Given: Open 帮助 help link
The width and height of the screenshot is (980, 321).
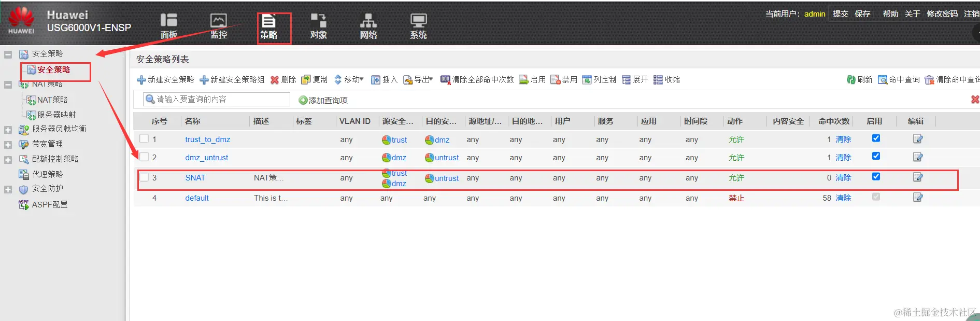Looking at the screenshot, I should [x=890, y=14].
